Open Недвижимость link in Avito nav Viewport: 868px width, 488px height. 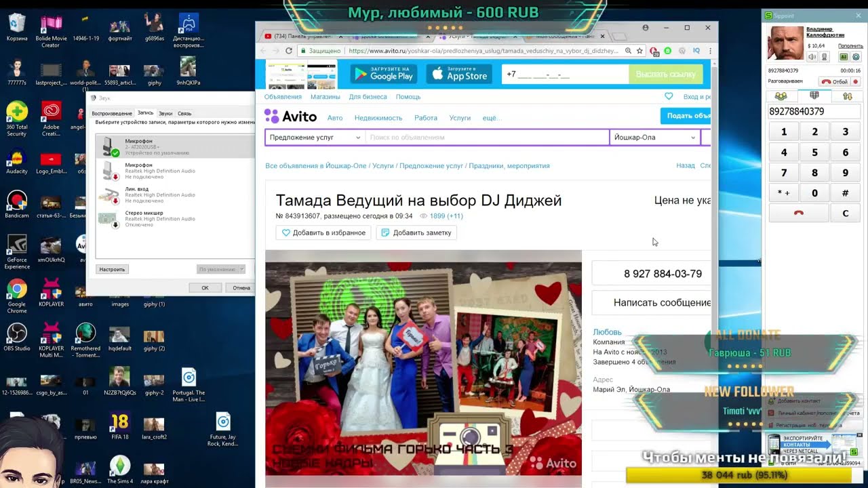point(378,118)
